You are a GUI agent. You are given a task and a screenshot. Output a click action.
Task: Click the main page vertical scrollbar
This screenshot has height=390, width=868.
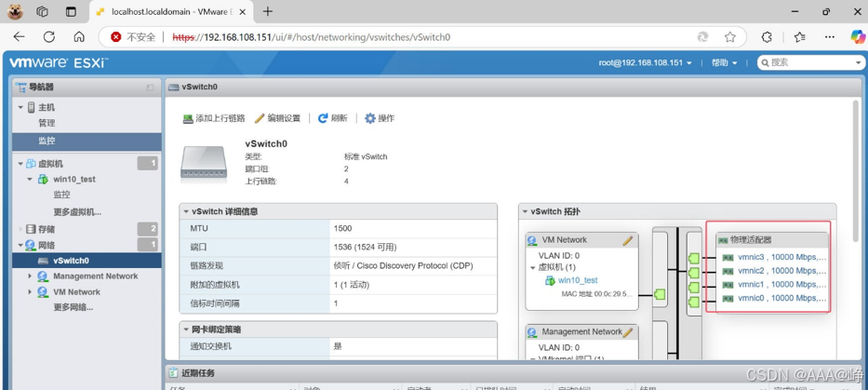[858, 172]
